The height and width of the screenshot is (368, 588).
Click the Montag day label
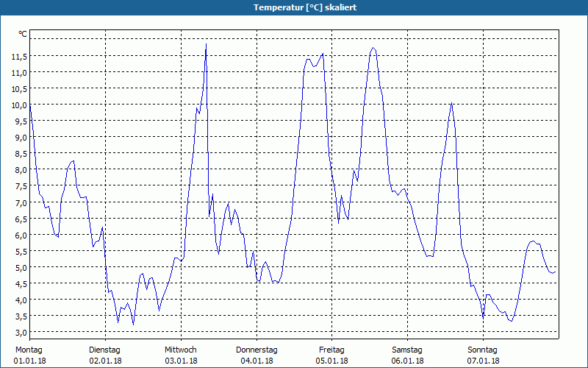[29, 350]
